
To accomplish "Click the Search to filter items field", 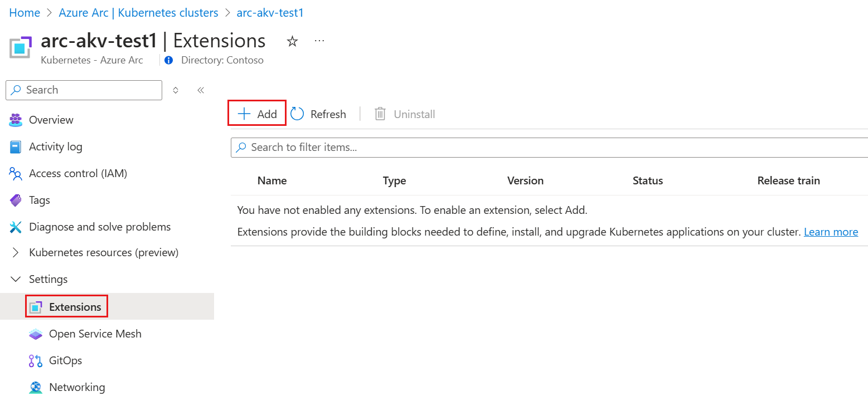I will [x=549, y=148].
